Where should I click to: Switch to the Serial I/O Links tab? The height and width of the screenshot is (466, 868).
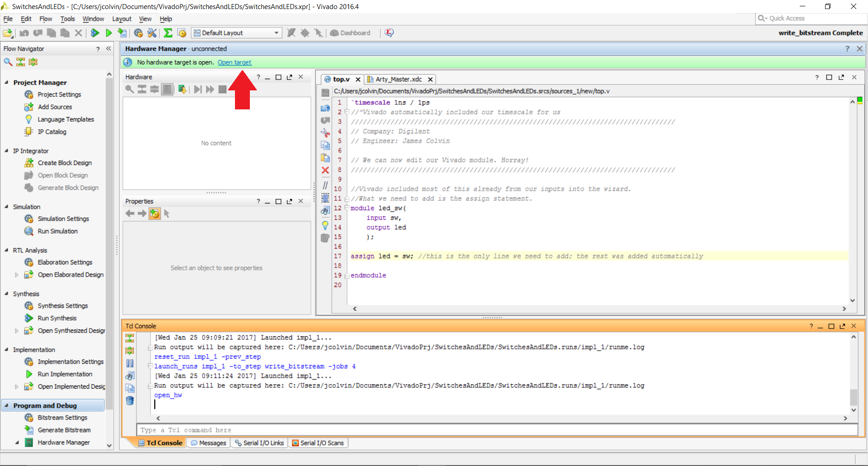pos(259,443)
